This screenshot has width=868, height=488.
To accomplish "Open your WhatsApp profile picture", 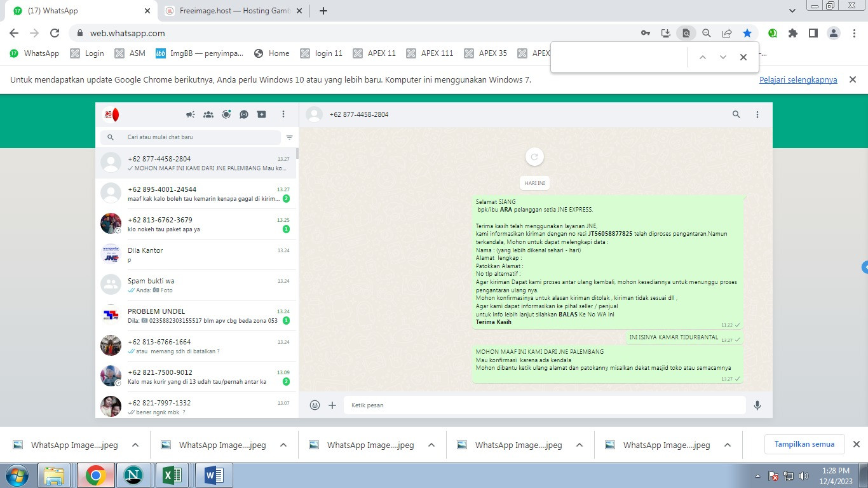I will (111, 114).
